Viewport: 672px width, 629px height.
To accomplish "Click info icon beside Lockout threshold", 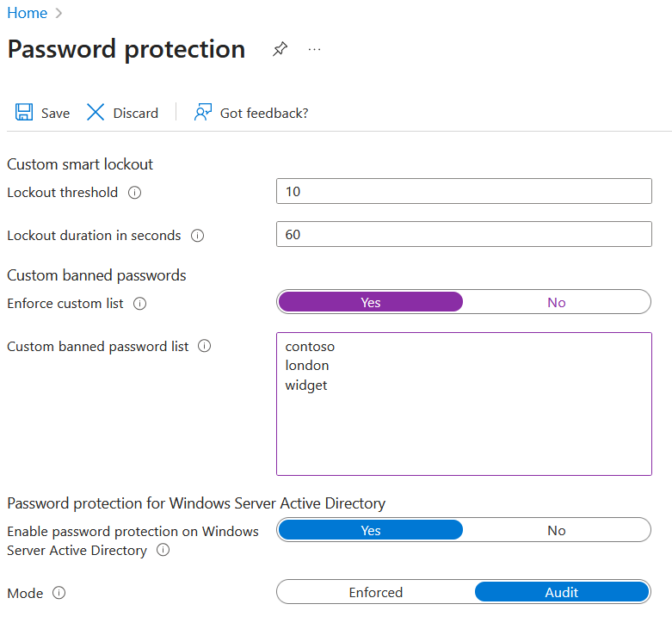I will pyautogui.click(x=134, y=193).
